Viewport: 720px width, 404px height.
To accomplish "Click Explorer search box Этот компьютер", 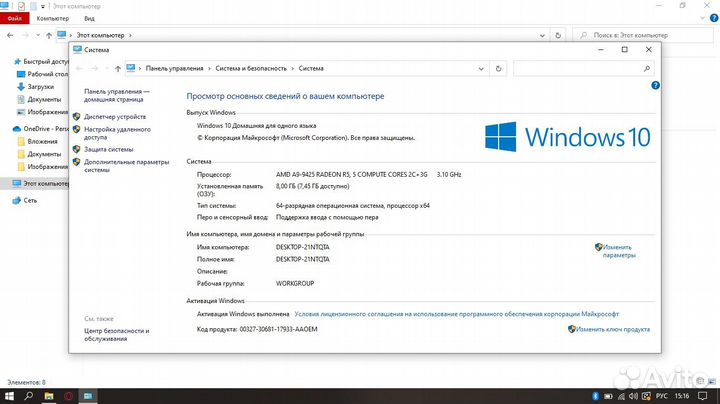I will (x=643, y=35).
